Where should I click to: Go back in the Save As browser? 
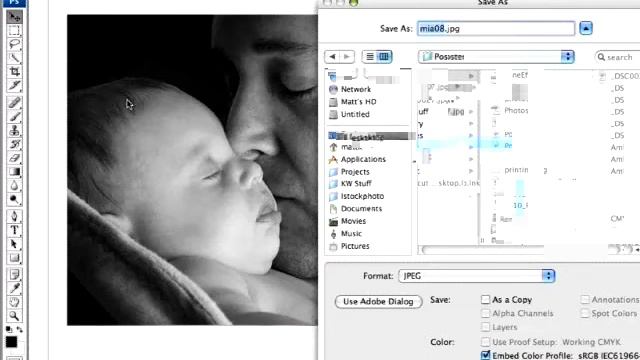(332, 57)
